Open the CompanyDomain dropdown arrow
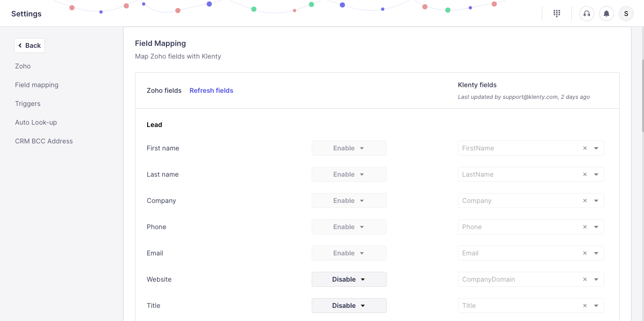Viewport: 644px width, 321px height. 596,279
